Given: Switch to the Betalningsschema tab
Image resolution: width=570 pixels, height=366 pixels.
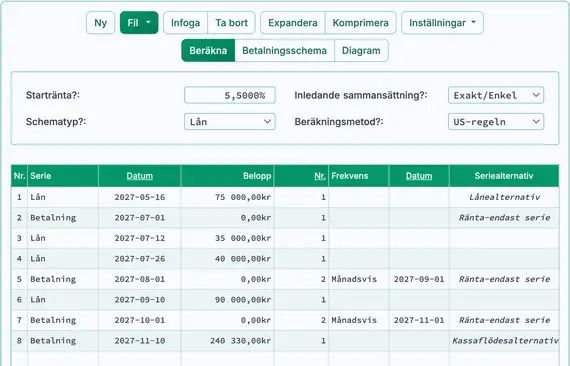Looking at the screenshot, I should point(284,51).
